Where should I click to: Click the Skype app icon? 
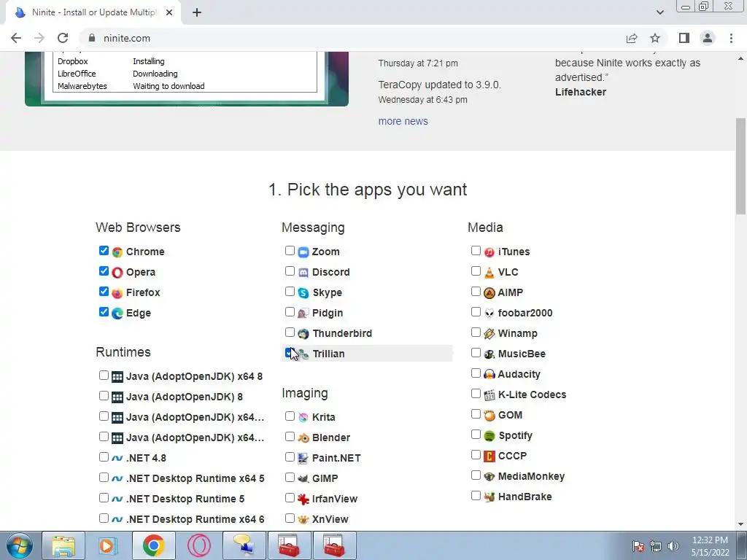tap(303, 293)
